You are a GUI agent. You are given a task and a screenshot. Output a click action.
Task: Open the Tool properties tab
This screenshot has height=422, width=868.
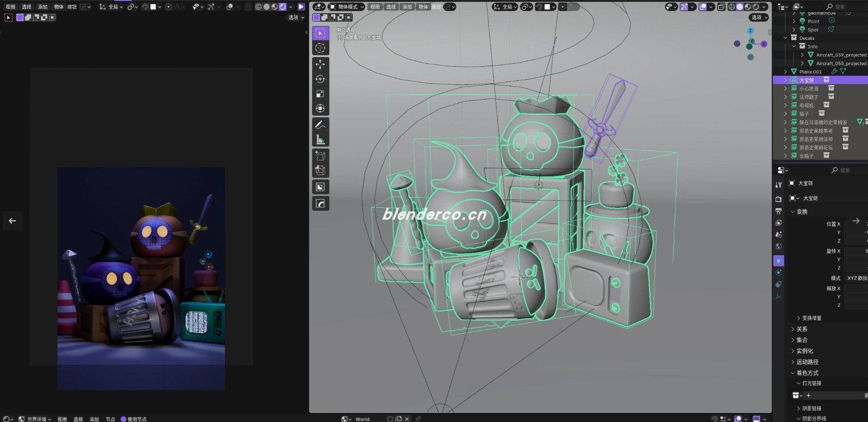pos(779,185)
